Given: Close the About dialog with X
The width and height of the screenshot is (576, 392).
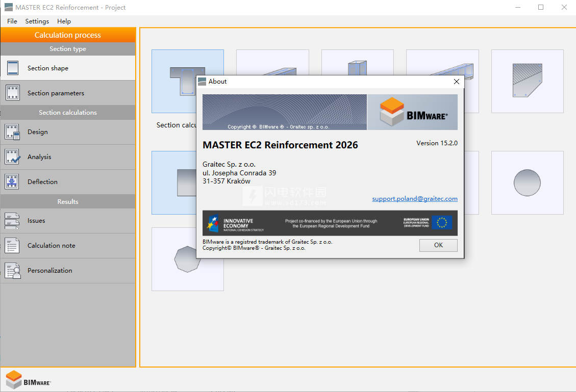Looking at the screenshot, I should pos(457,82).
